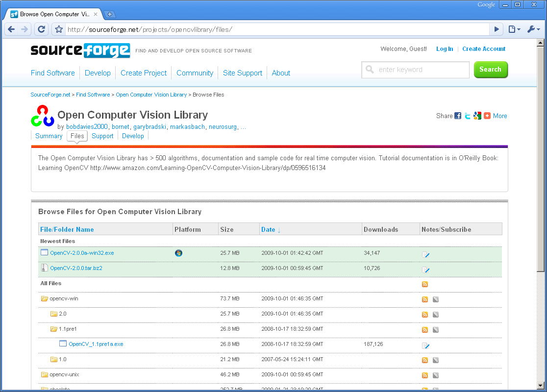Open the Site Support menu

[243, 73]
